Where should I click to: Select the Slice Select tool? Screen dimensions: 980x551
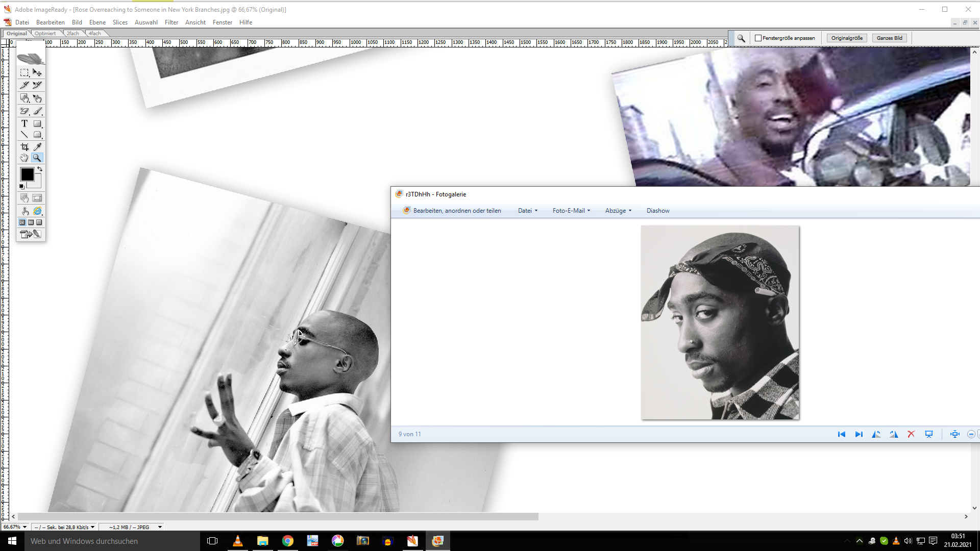pos(37,85)
